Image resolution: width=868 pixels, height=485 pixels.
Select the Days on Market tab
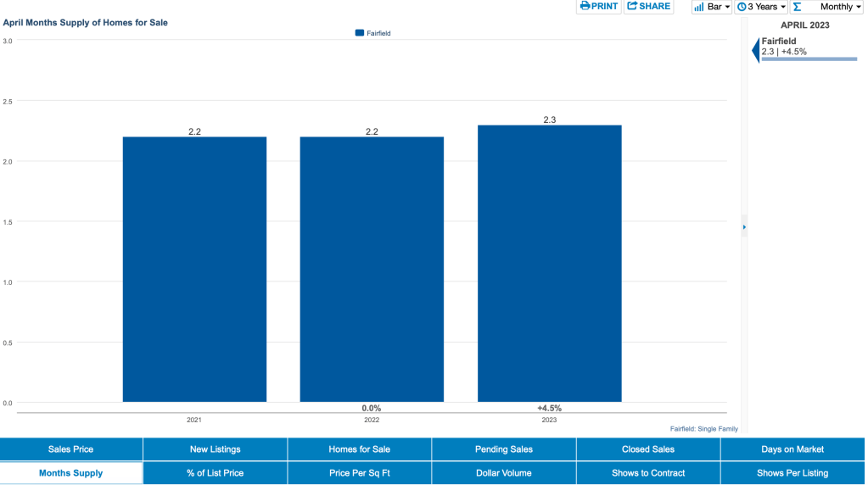[791, 449]
